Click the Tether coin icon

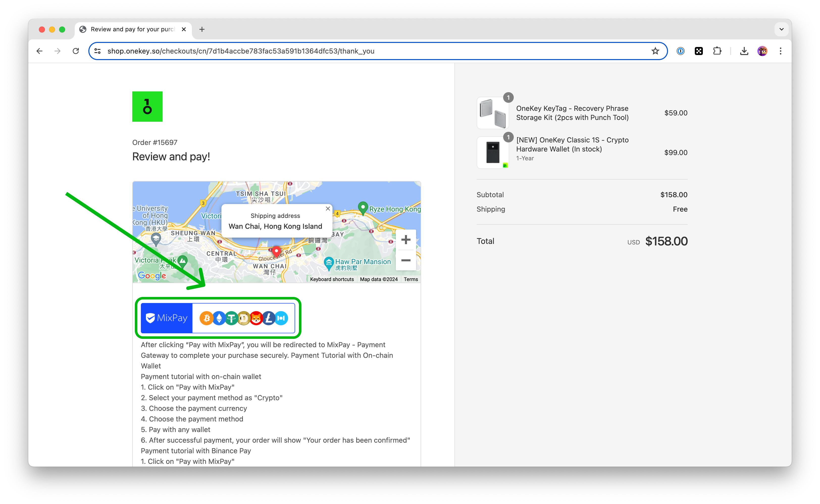coord(231,318)
